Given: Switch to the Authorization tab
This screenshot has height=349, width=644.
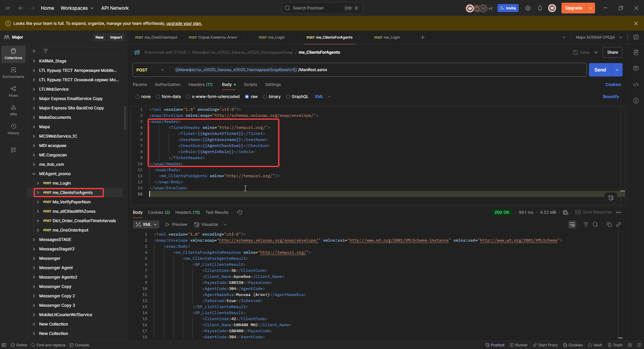Looking at the screenshot, I should pos(168,85).
